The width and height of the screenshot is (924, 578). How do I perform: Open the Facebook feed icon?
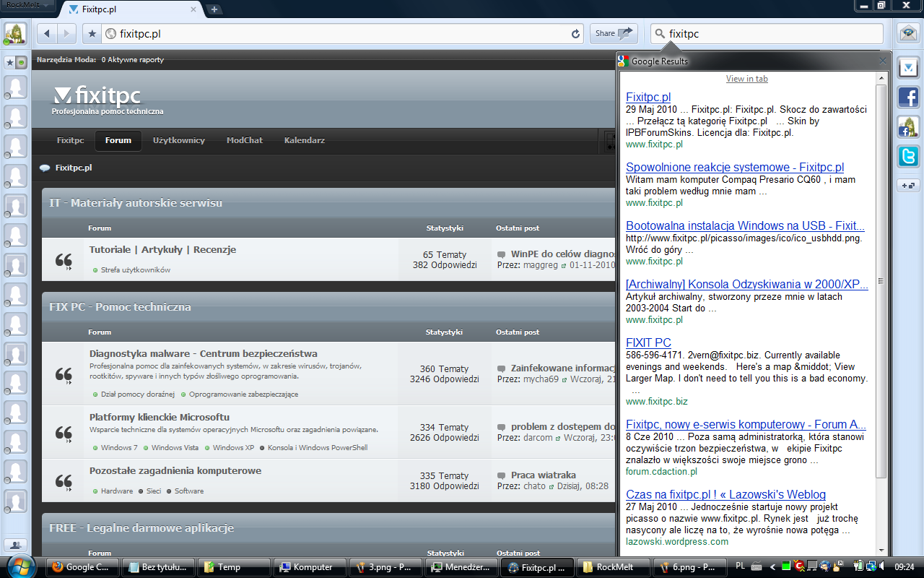(x=907, y=98)
